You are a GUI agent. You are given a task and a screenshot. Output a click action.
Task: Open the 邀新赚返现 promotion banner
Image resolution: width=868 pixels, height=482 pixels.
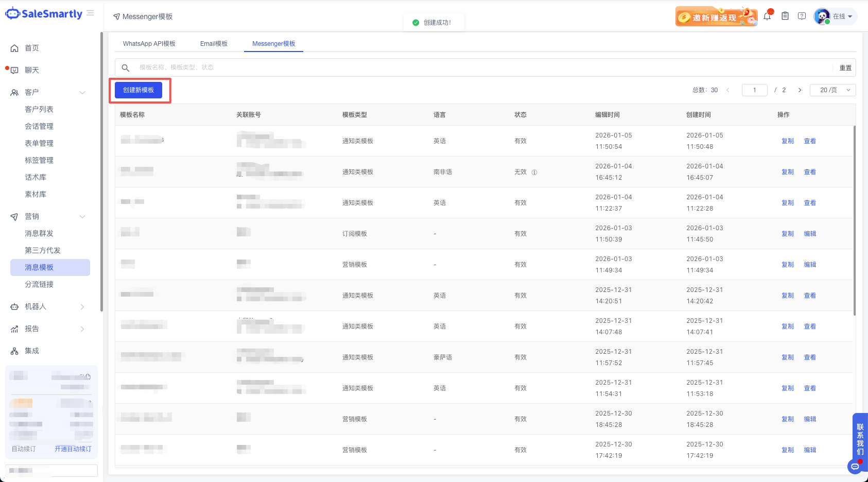tap(716, 16)
